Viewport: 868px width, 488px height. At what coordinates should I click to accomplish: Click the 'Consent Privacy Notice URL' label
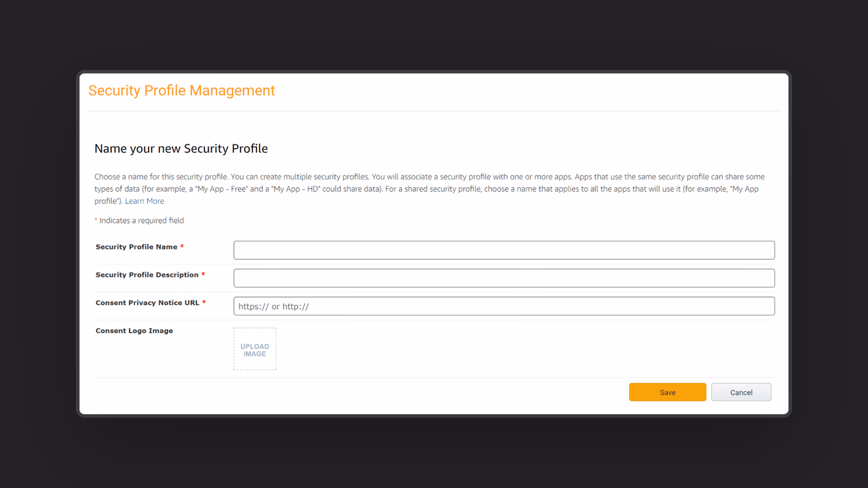tap(147, 303)
